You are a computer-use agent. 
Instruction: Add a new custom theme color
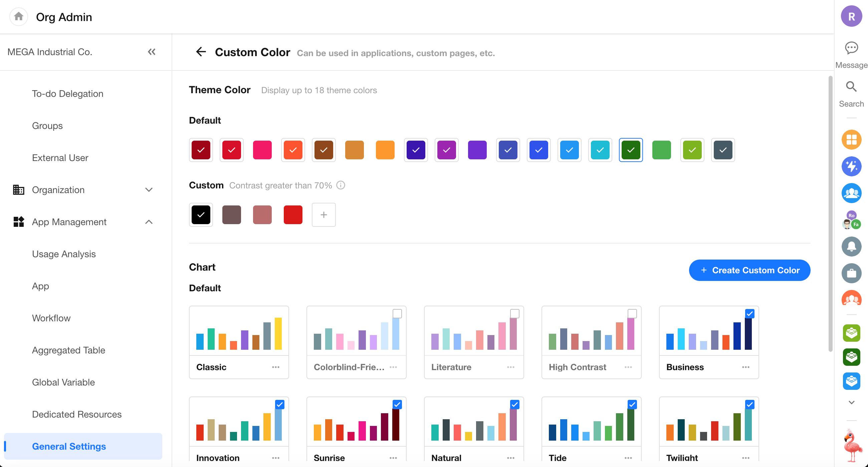point(323,215)
